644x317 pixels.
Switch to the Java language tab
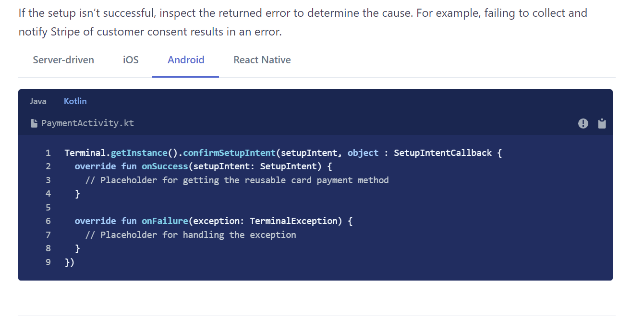pyautogui.click(x=38, y=101)
